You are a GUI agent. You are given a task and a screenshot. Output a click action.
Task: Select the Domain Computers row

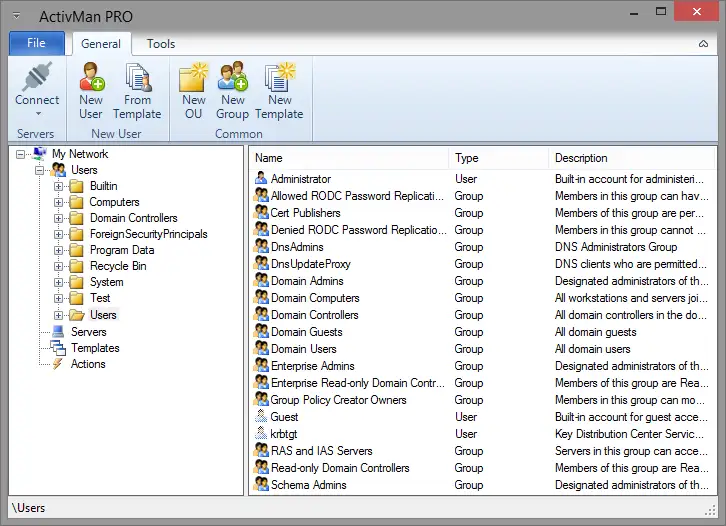coord(483,298)
